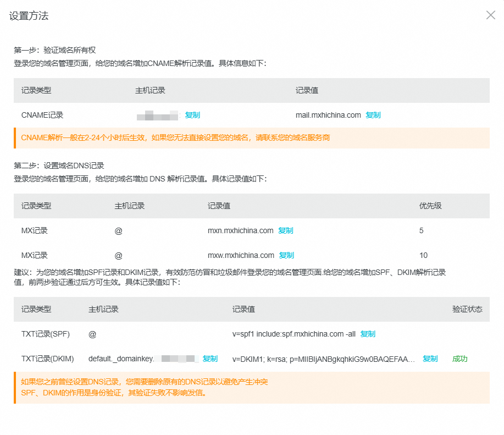This screenshot has width=504, height=435.
Task: Click the 第一步 验证域名所有权 heading
Action: (x=56, y=49)
